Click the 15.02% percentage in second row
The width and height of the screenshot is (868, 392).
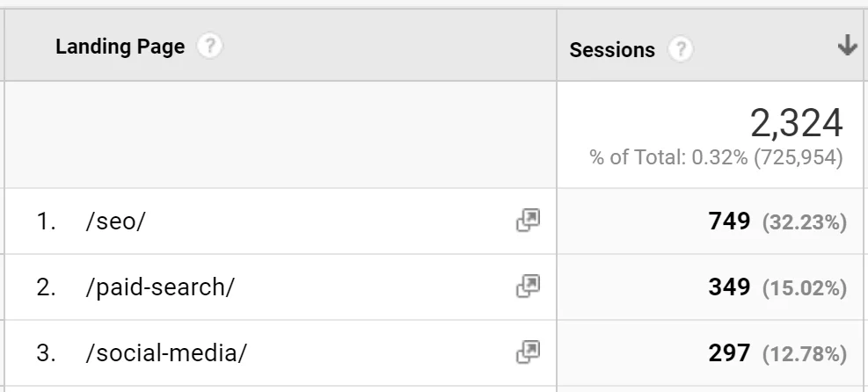click(804, 288)
